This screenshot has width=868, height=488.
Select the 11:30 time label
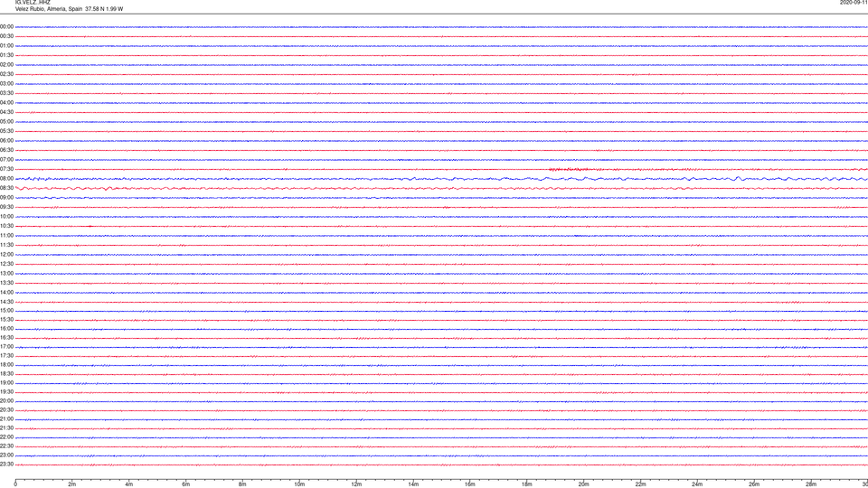point(6,245)
